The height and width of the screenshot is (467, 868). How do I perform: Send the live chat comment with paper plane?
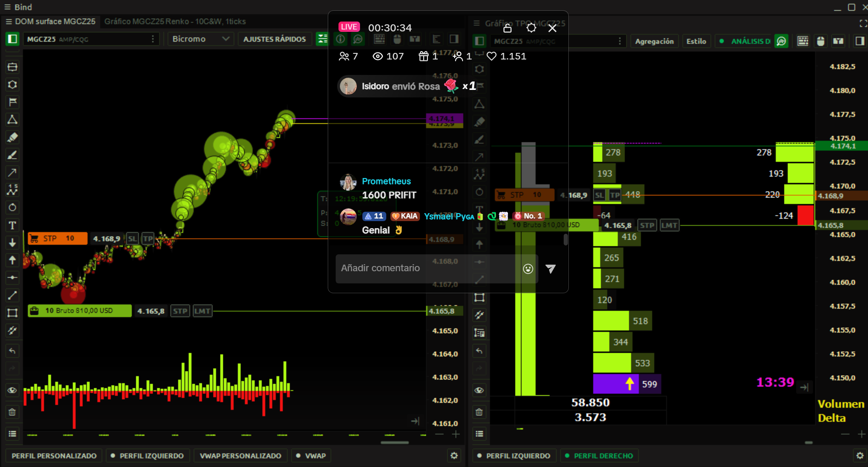pyautogui.click(x=551, y=268)
